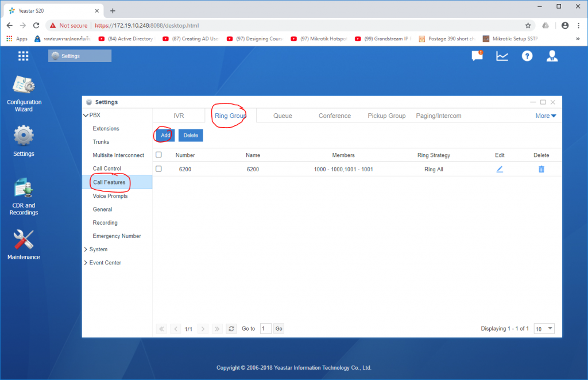Click the 'Ring All' strategy cell

434,170
